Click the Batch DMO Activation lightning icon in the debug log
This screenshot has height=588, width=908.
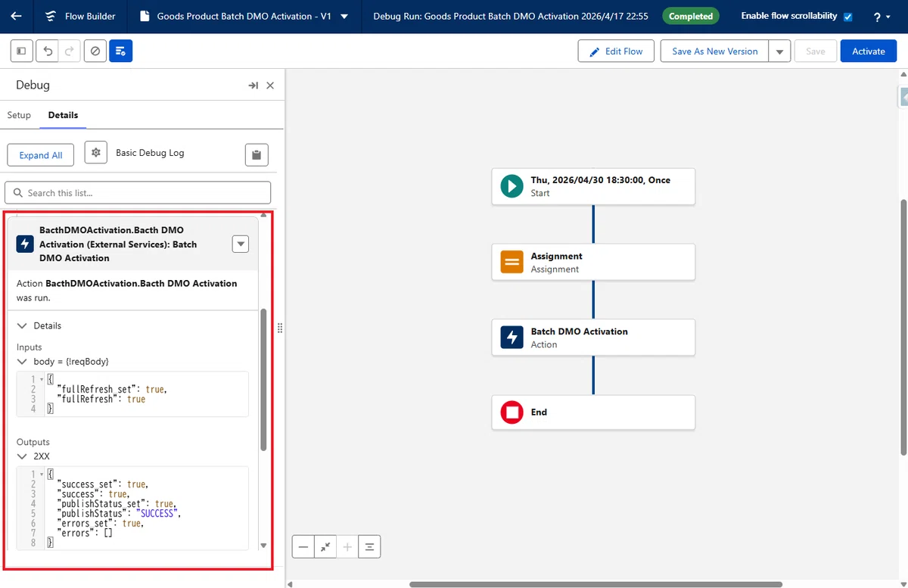pos(25,244)
